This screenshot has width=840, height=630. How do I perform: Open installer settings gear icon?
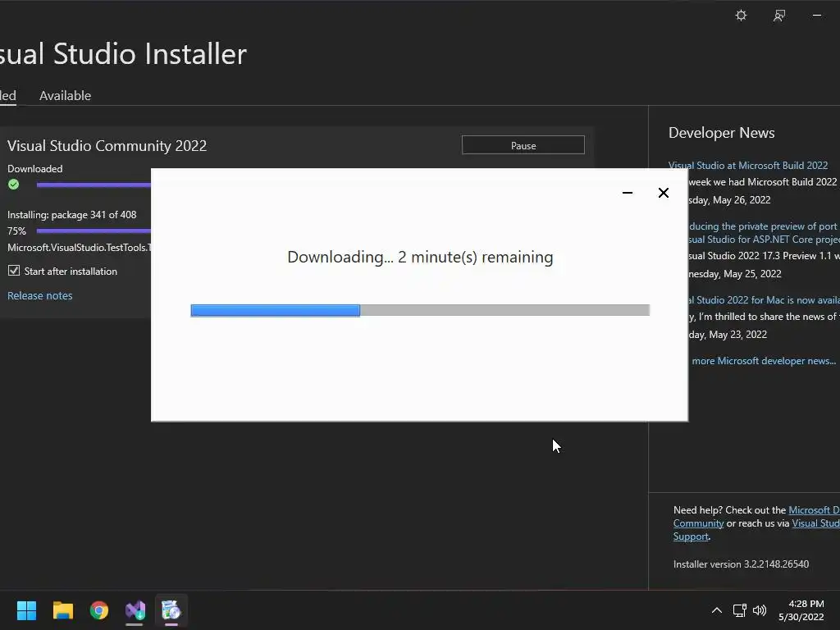point(741,16)
